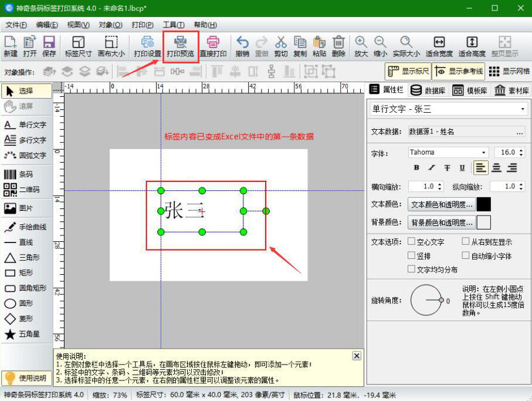Screen dimensions: 532x401
Task: Enable the hollow text (空心文字) checkbox
Action: [x=412, y=241]
